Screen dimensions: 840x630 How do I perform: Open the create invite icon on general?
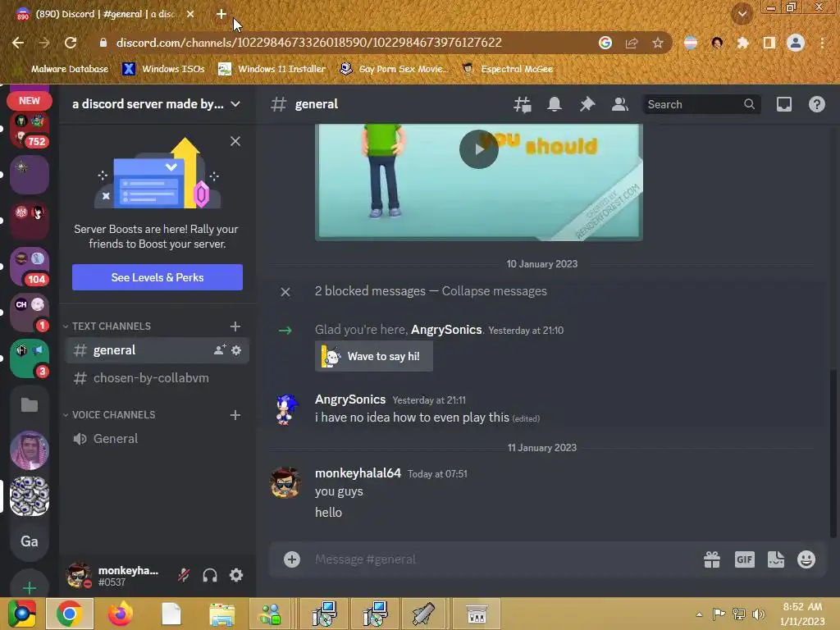pos(220,350)
